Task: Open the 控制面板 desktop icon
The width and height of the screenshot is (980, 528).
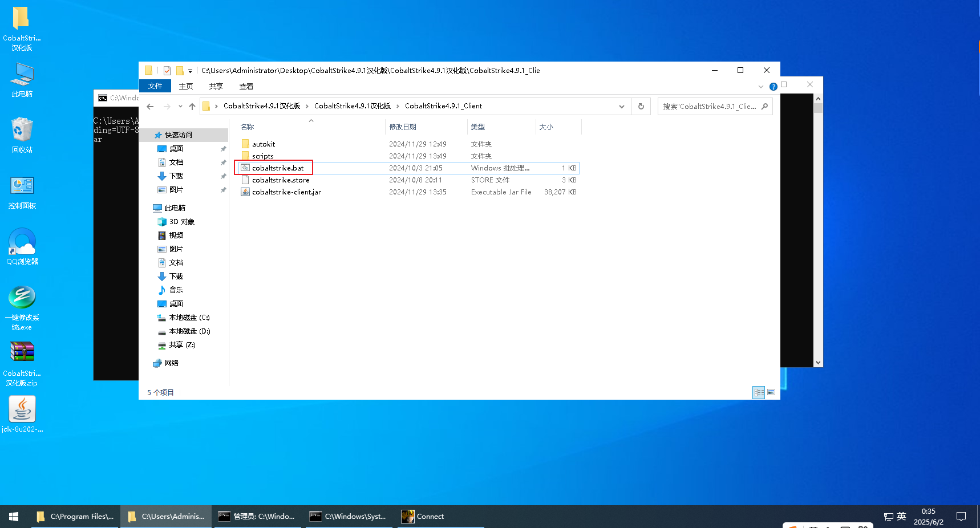Action: tap(22, 192)
